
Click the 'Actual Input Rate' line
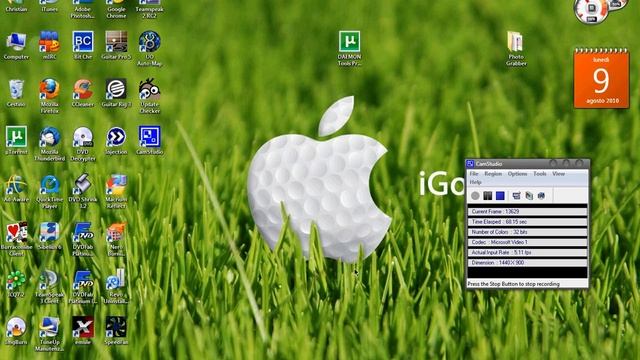pyautogui.click(x=527, y=252)
